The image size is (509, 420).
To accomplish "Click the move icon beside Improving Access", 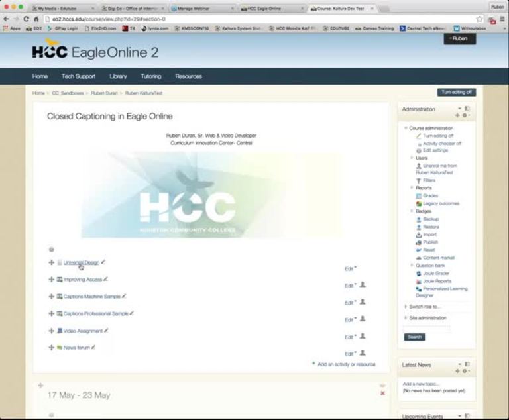I will [x=51, y=279].
